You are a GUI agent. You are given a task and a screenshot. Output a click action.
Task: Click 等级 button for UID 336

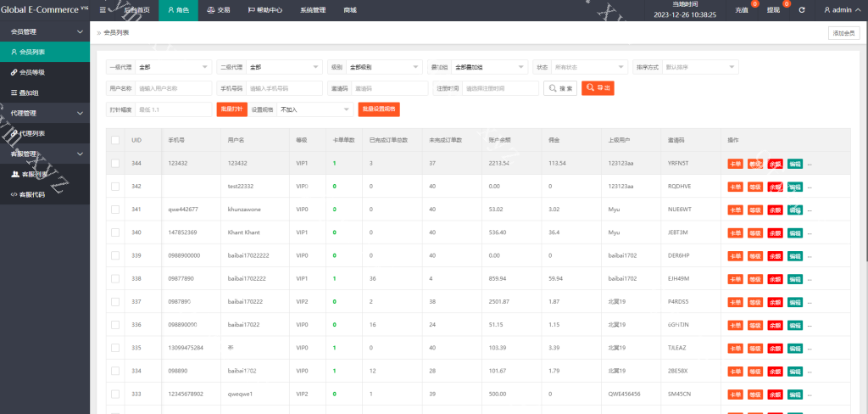tap(755, 325)
